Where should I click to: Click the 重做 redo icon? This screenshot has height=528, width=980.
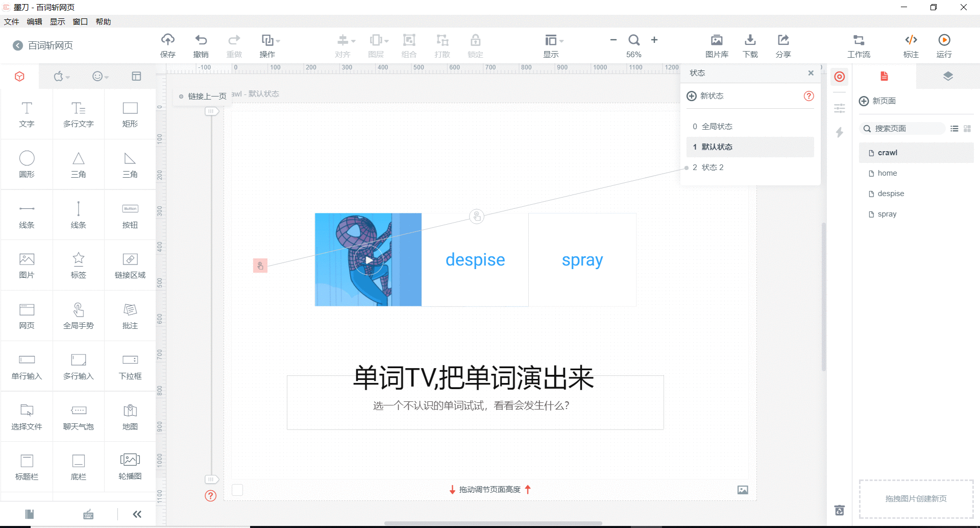(234, 40)
